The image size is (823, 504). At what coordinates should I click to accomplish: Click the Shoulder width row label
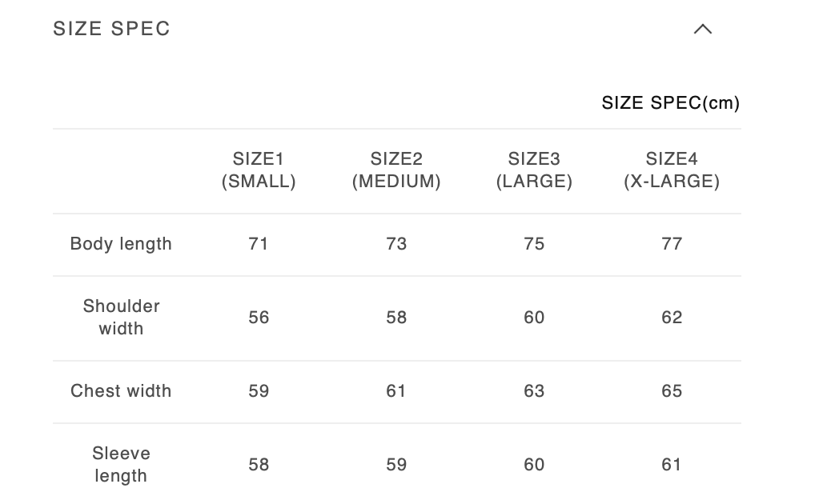tap(121, 318)
